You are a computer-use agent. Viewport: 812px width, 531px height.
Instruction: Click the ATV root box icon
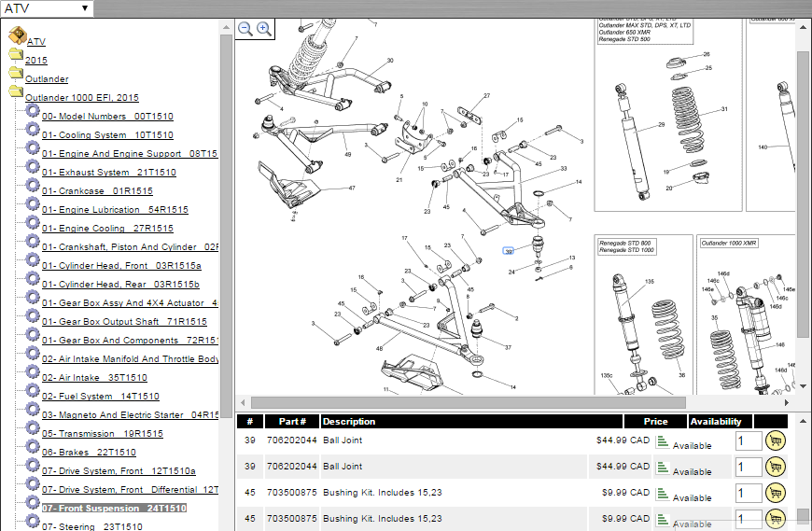pyautogui.click(x=18, y=35)
